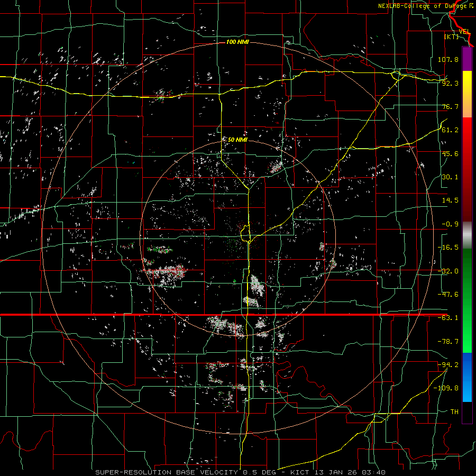Click the 100 NMI range ring label
This screenshot has width=476, height=476.
coord(237,42)
